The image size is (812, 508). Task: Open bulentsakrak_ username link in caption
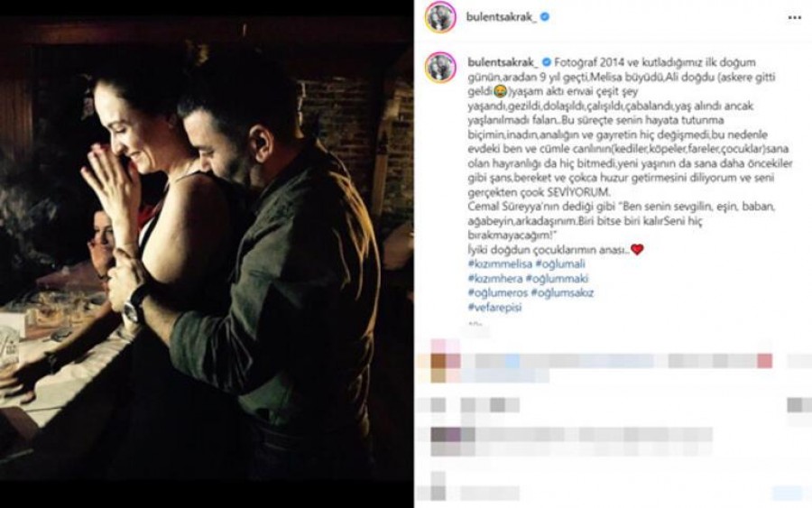[x=503, y=62]
